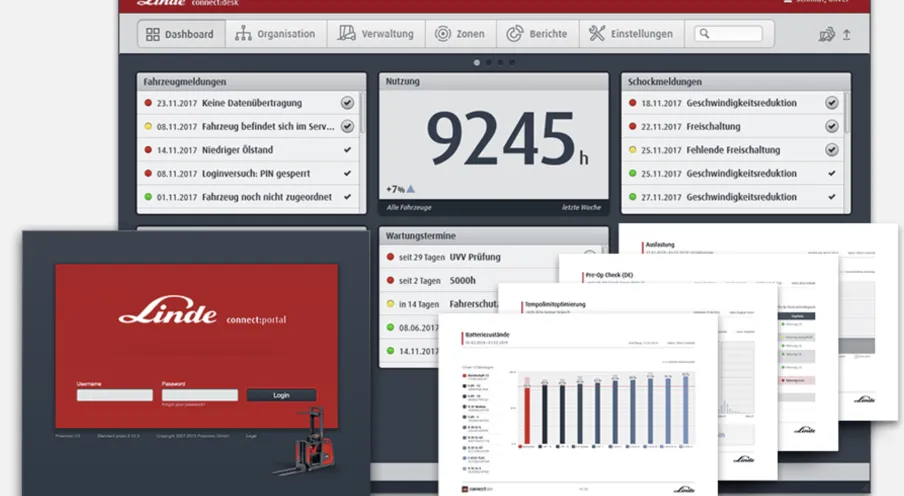Open the Dashboard tab
Image resolution: width=904 pixels, height=496 pixels.
tap(181, 34)
